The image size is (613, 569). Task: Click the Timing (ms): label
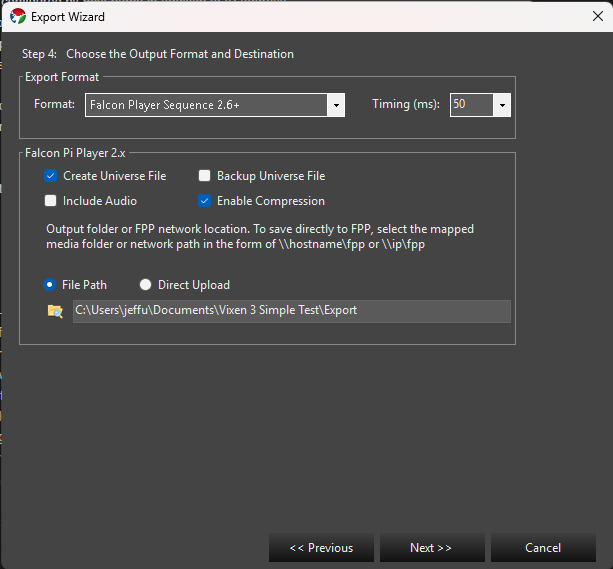(406, 104)
